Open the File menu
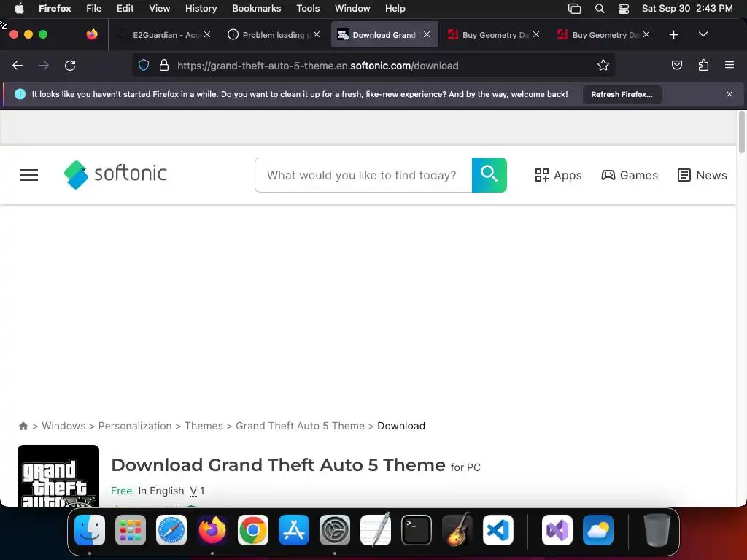The width and height of the screenshot is (747, 560). coord(94,9)
